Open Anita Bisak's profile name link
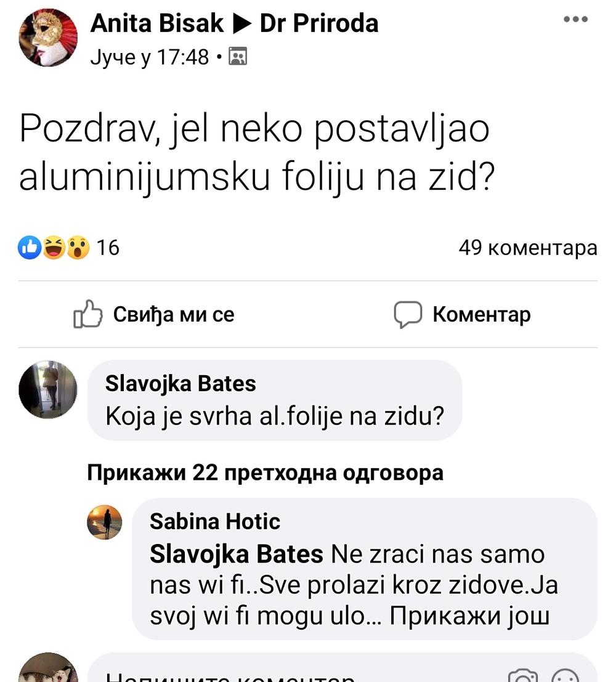The image size is (616, 682). [156, 23]
